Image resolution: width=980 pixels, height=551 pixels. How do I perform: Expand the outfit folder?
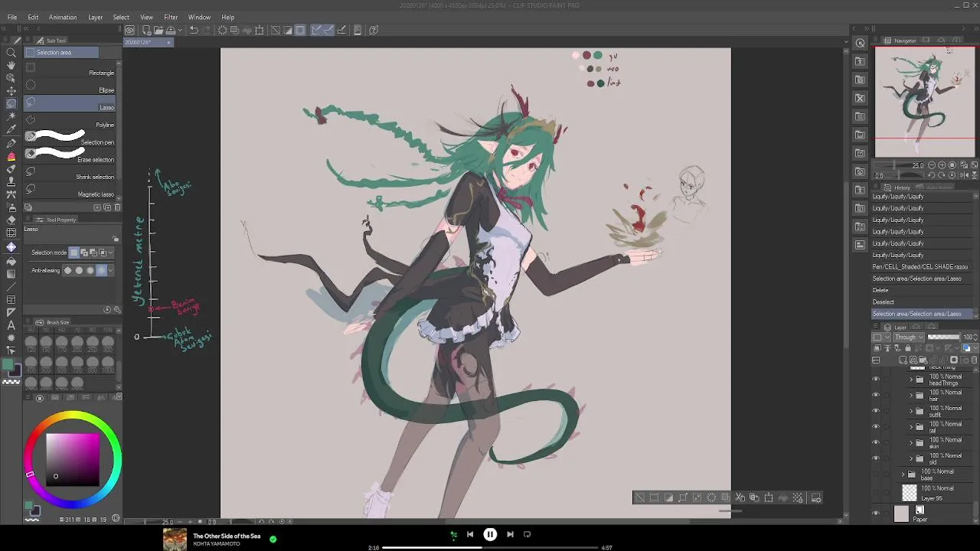[x=911, y=411]
